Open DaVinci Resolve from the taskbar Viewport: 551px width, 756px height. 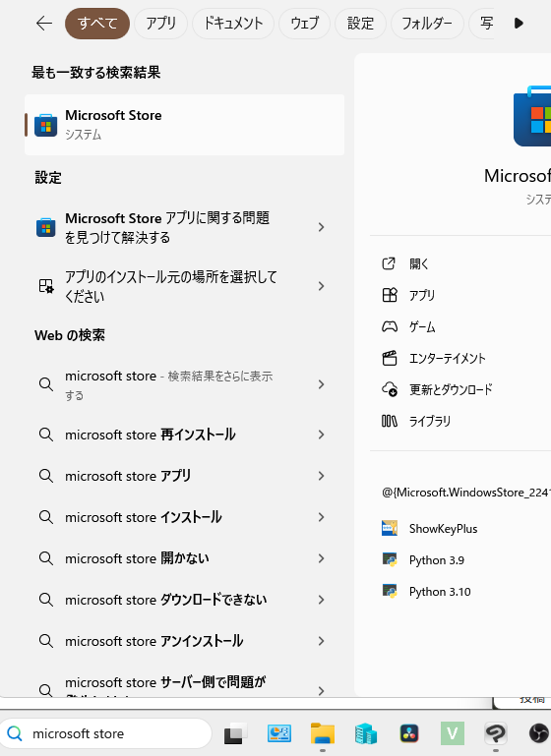pos(409,733)
